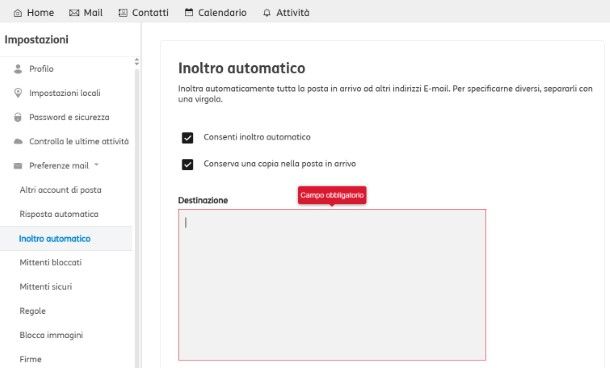The image size is (610, 368).
Task: Open Firme settings
Action: coord(30,359)
